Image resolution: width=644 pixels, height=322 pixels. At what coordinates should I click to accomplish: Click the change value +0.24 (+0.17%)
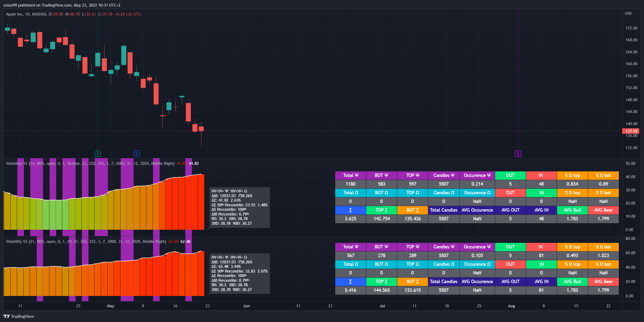[128, 14]
